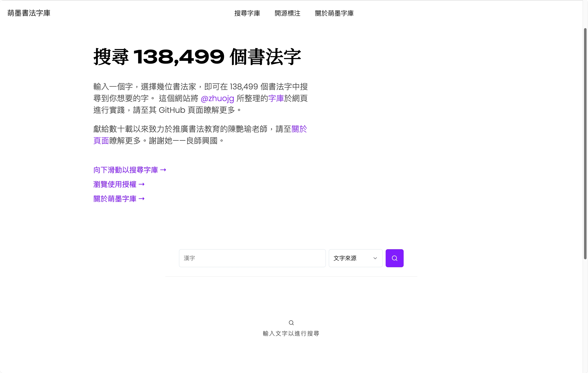Click the search icon inside the purple button
This screenshot has width=588, height=373.
click(x=394, y=258)
